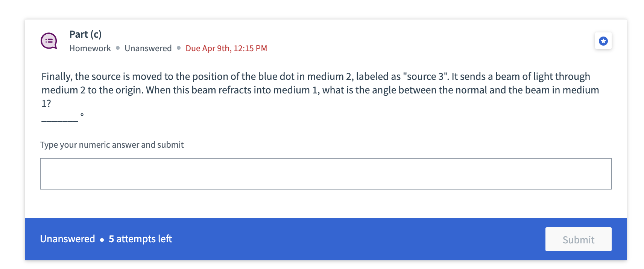Click the Part (c) heading
Viewport: 644px width, 269px height.
pos(85,34)
